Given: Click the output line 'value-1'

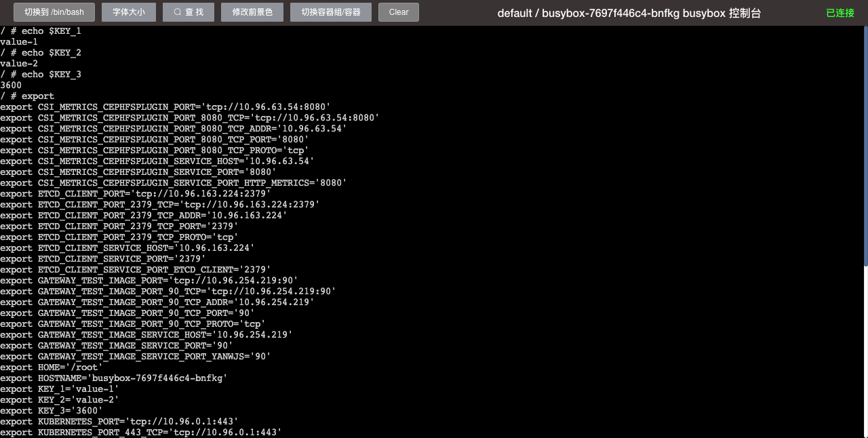Looking at the screenshot, I should tap(19, 42).
